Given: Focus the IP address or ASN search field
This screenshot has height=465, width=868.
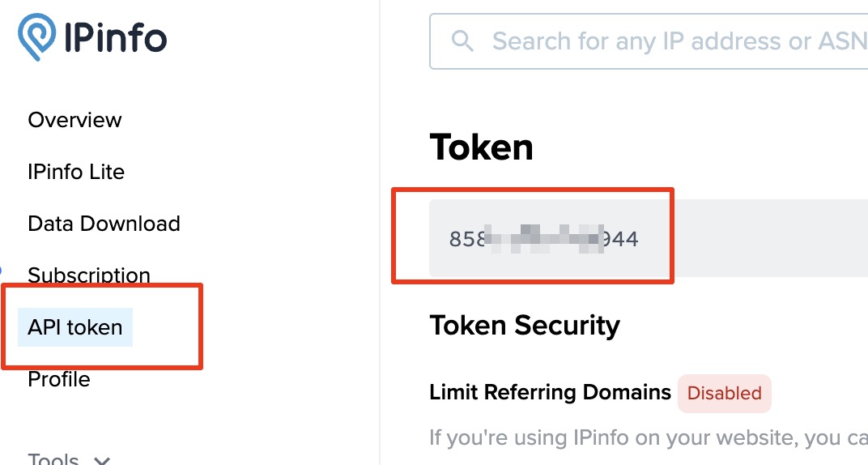Looking at the screenshot, I should click(x=649, y=41).
